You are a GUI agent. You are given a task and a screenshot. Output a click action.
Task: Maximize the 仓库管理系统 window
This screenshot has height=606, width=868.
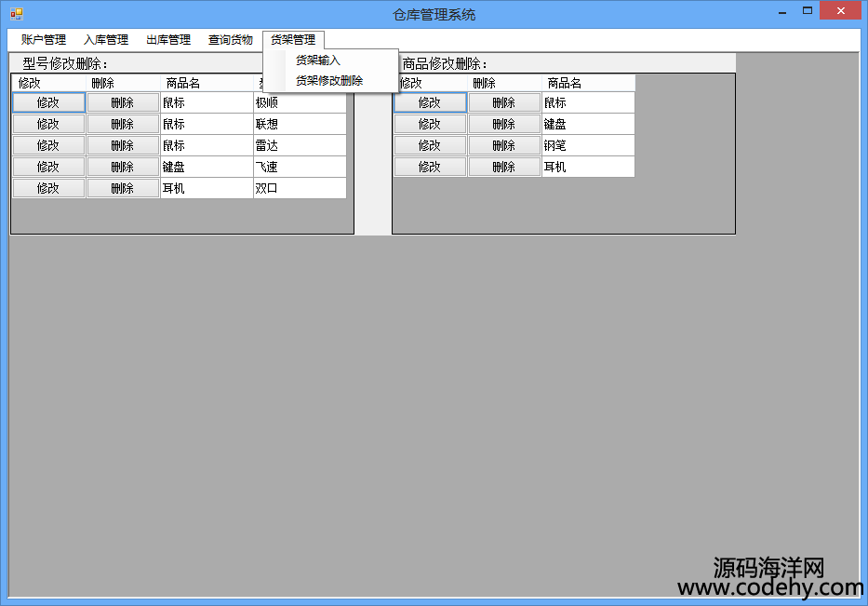(x=808, y=11)
